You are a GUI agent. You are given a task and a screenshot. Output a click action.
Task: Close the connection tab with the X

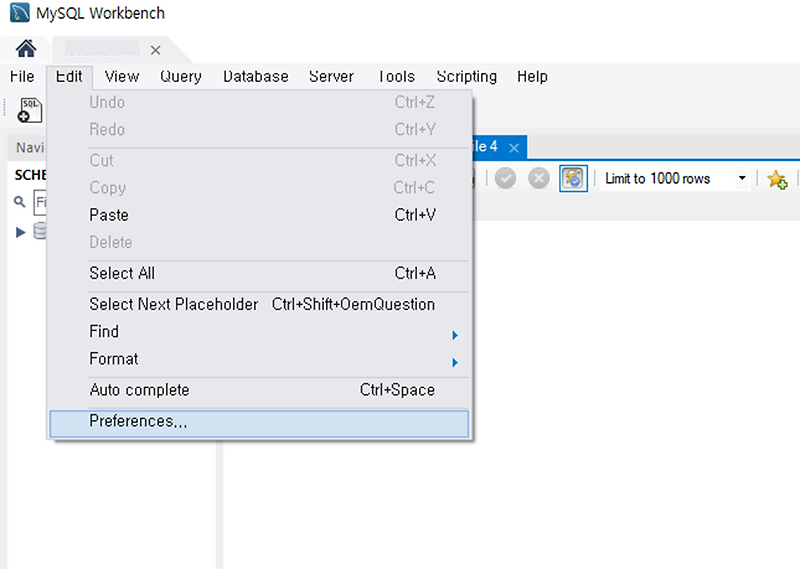[x=156, y=50]
